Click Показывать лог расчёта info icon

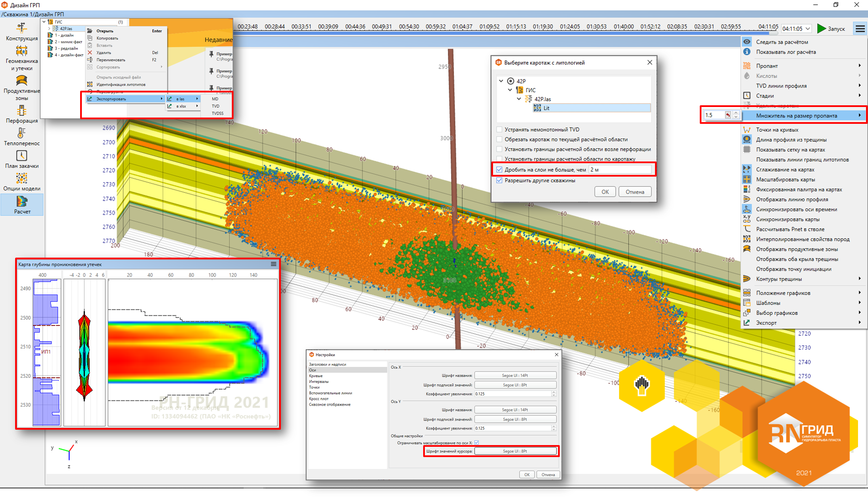(x=747, y=52)
